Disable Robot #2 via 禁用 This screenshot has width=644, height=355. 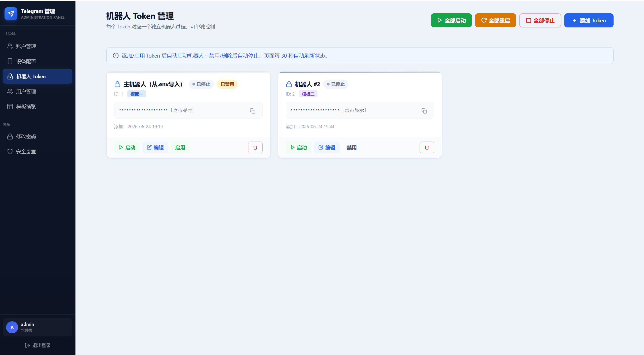pyautogui.click(x=351, y=148)
